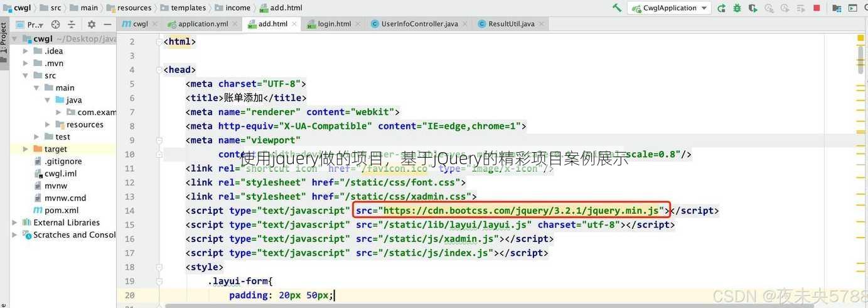Click the fold toggle beside <head> line
Screen dimensions: 868x308
(x=159, y=70)
